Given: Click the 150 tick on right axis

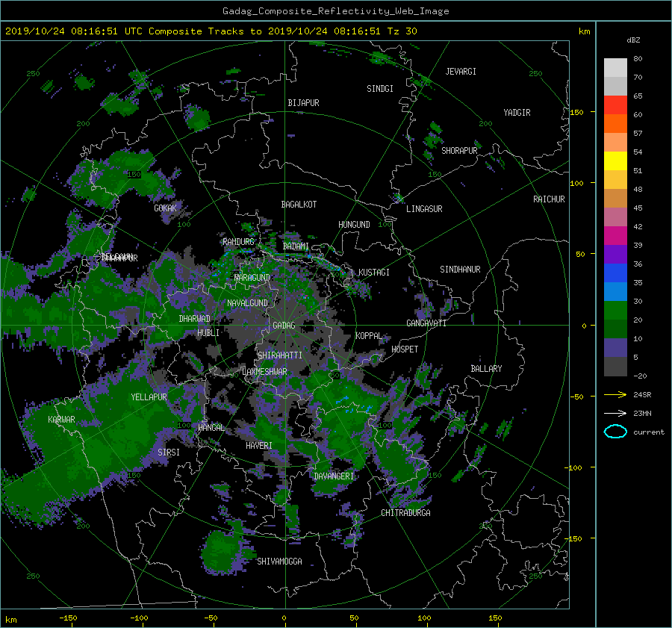Looking at the screenshot, I should 576,112.
